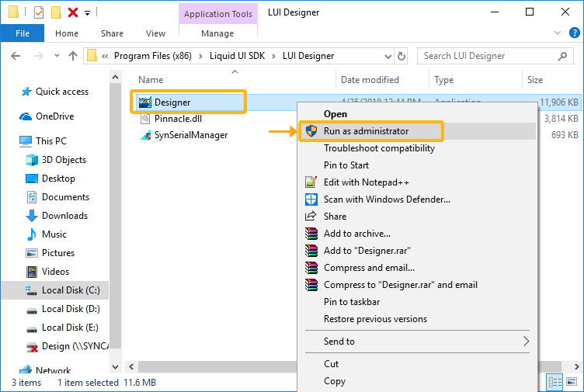Click the New folder quick access icon

click(x=56, y=12)
